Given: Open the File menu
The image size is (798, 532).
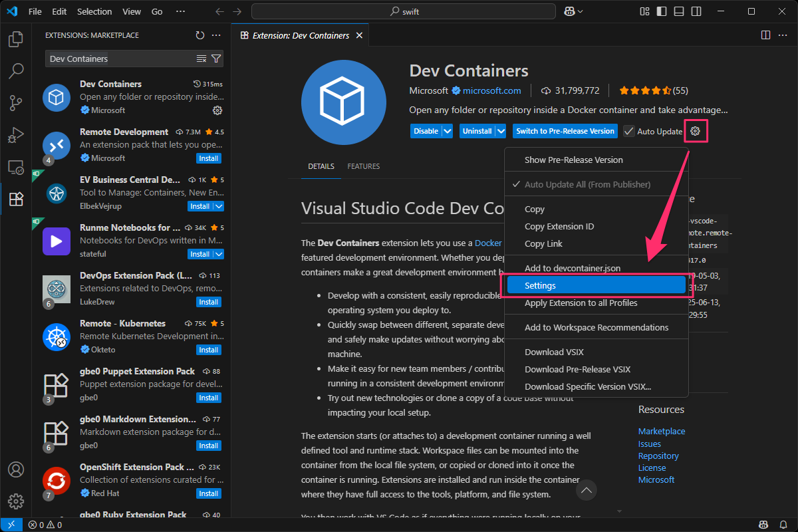Looking at the screenshot, I should click(35, 11).
